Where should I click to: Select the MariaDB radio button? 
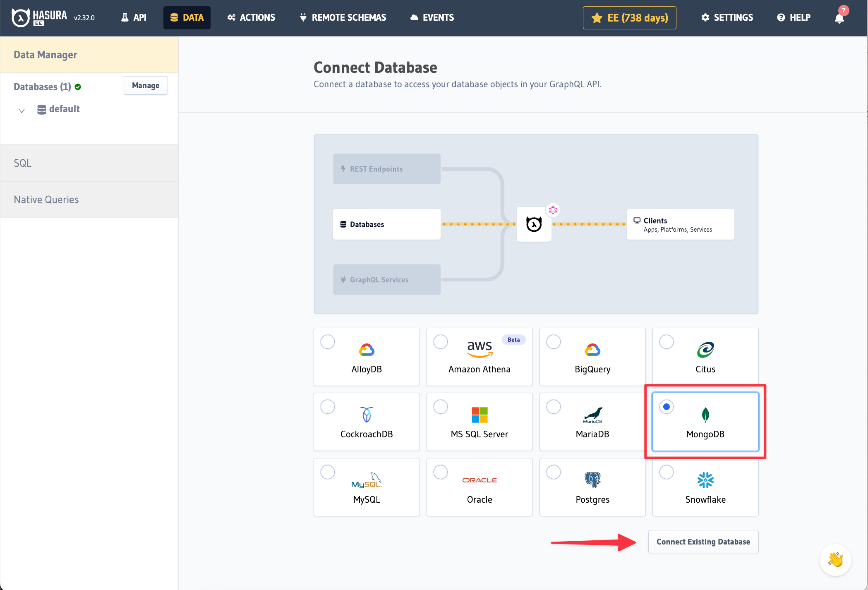pos(554,407)
